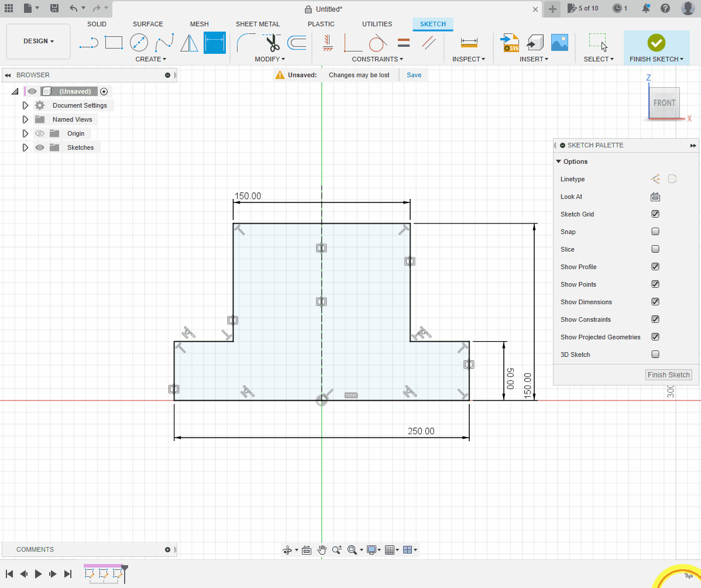This screenshot has width=701, height=588.
Task: Select the Line tool in Create
Action: tap(89, 43)
